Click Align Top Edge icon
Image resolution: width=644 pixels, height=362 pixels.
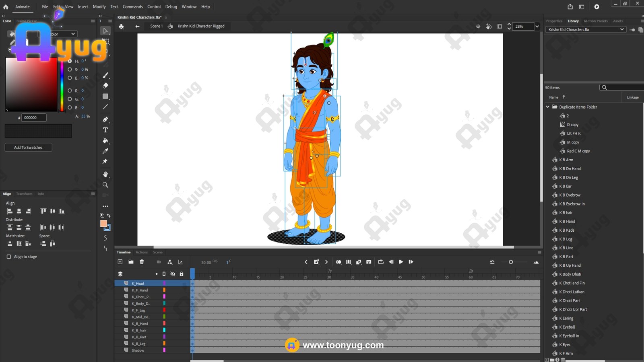[43, 211]
